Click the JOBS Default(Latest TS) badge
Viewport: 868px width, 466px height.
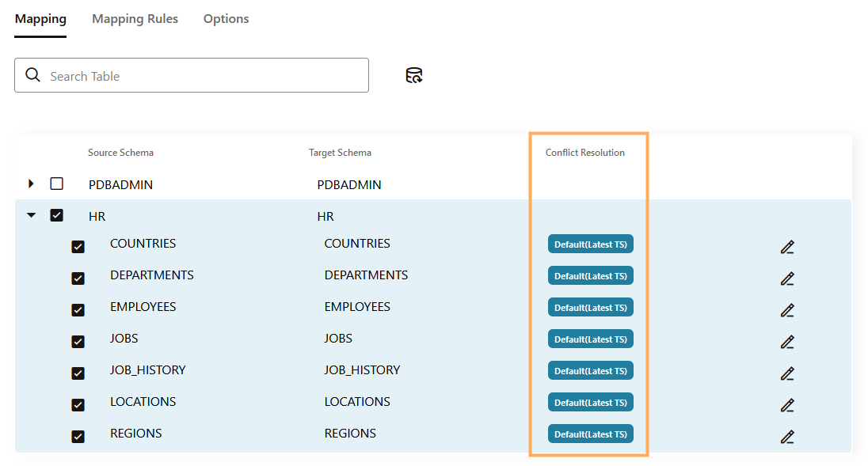[590, 339]
